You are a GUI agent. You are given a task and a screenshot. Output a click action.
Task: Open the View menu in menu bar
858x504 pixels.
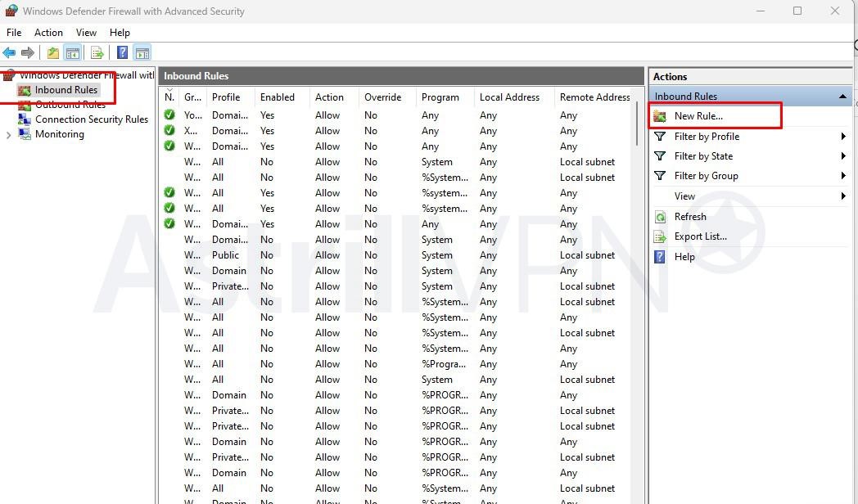click(86, 33)
